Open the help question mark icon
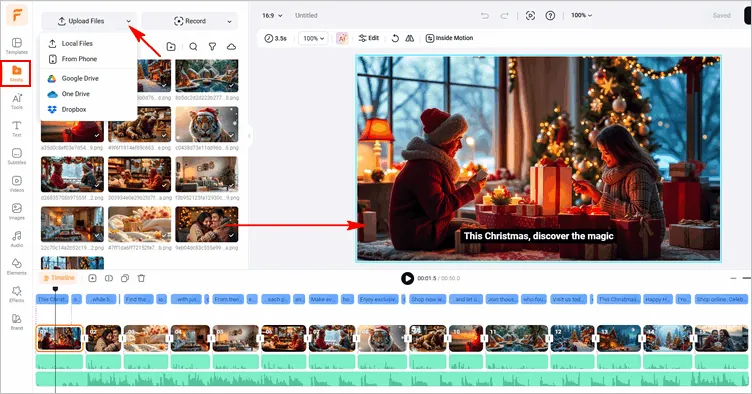The height and width of the screenshot is (394, 752). [x=550, y=15]
